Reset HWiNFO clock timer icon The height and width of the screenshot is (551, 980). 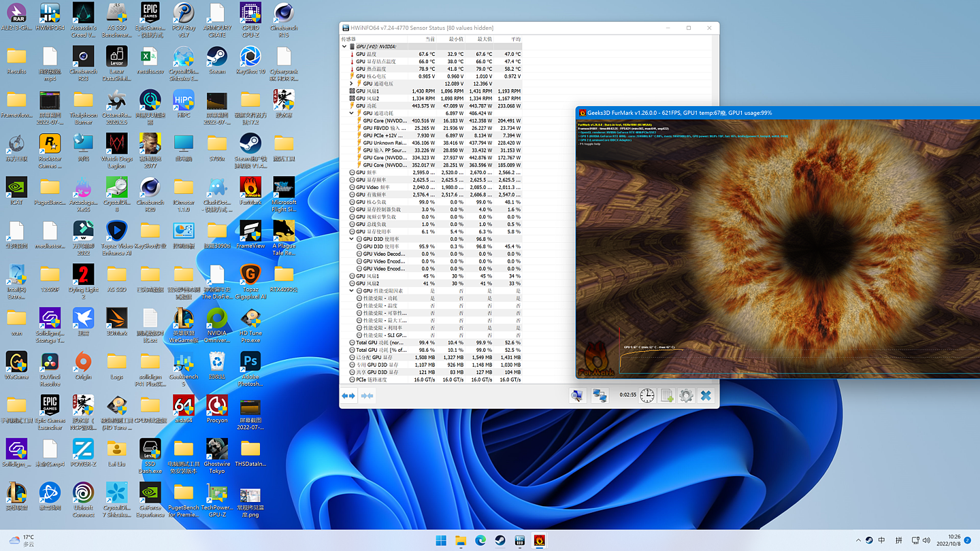(x=647, y=395)
